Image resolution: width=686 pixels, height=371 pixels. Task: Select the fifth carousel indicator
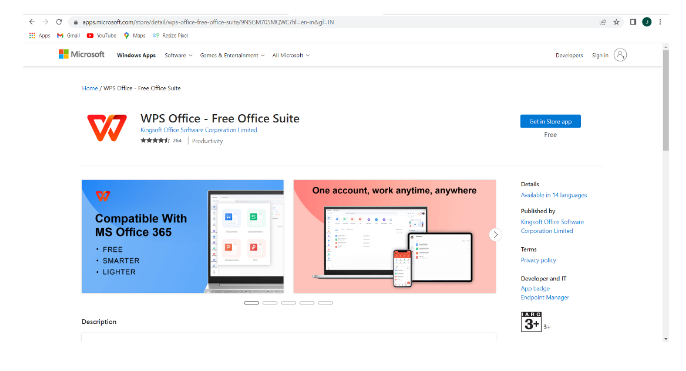(326, 303)
